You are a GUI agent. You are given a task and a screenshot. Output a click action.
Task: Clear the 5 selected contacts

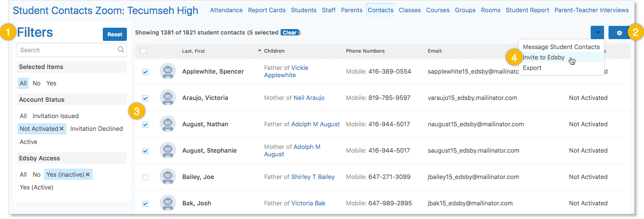[289, 33]
